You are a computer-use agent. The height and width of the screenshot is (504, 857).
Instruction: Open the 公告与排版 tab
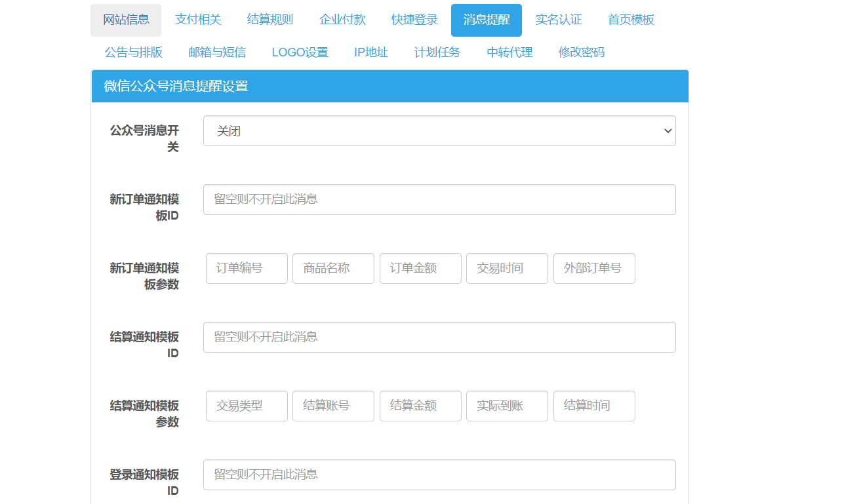[134, 52]
